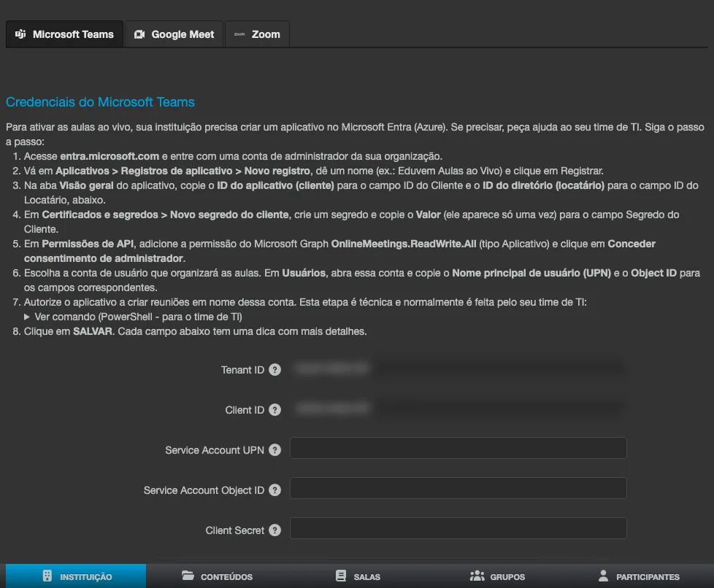Viewport: 714px width, 588px height.
Task: Show help tip for Tenant ID
Action: coord(275,370)
